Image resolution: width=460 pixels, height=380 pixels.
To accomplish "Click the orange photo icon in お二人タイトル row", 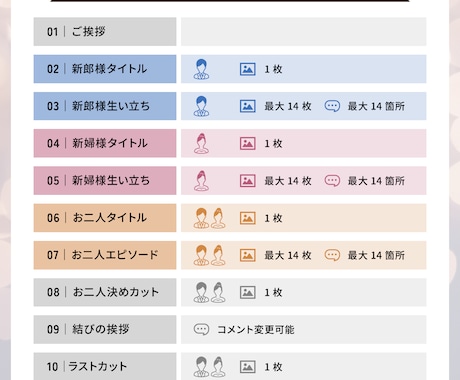I will [x=248, y=218].
